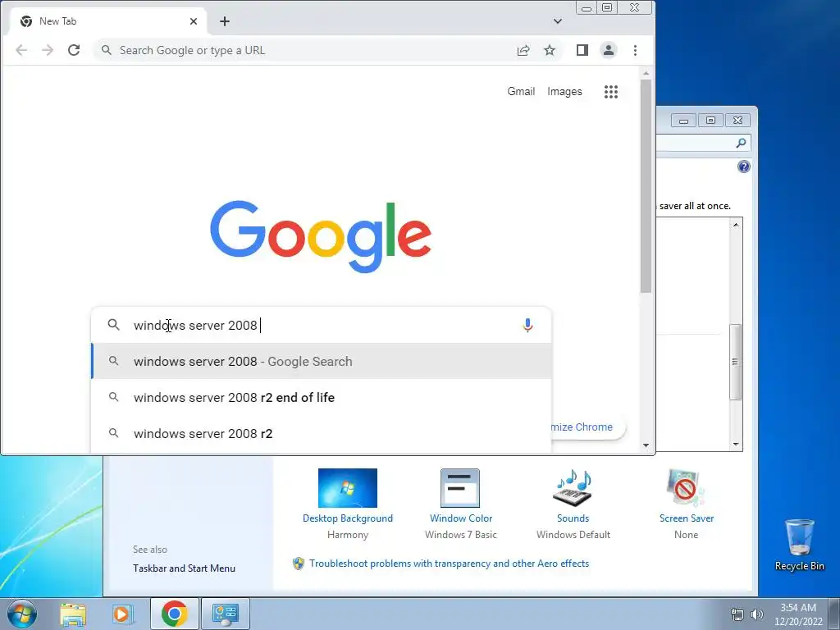Bookmark this tab with the star icon
Viewport: 840px width, 630px height.
tap(550, 50)
